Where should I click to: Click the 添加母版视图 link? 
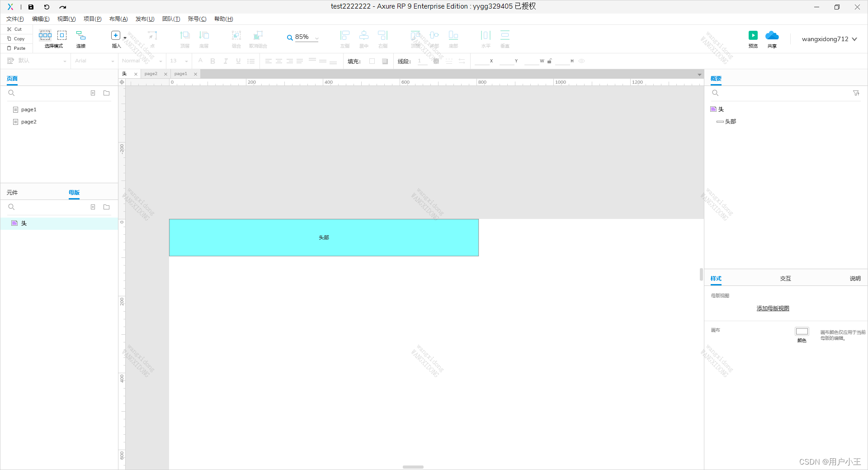click(773, 309)
